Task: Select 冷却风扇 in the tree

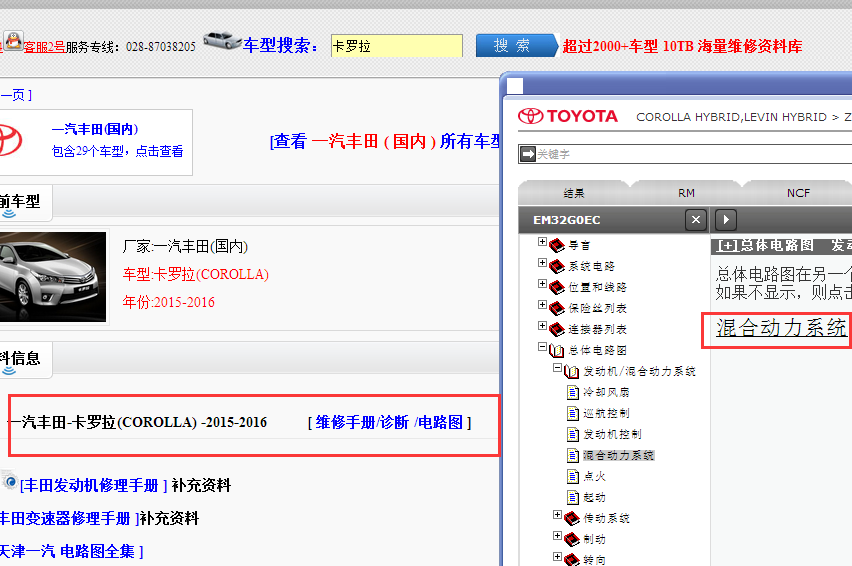Action: [x=606, y=392]
